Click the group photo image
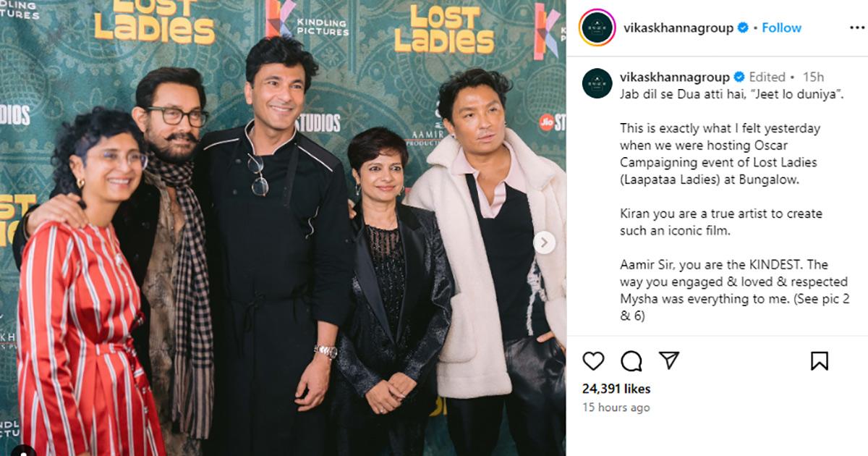The width and height of the screenshot is (868, 456). (x=283, y=228)
